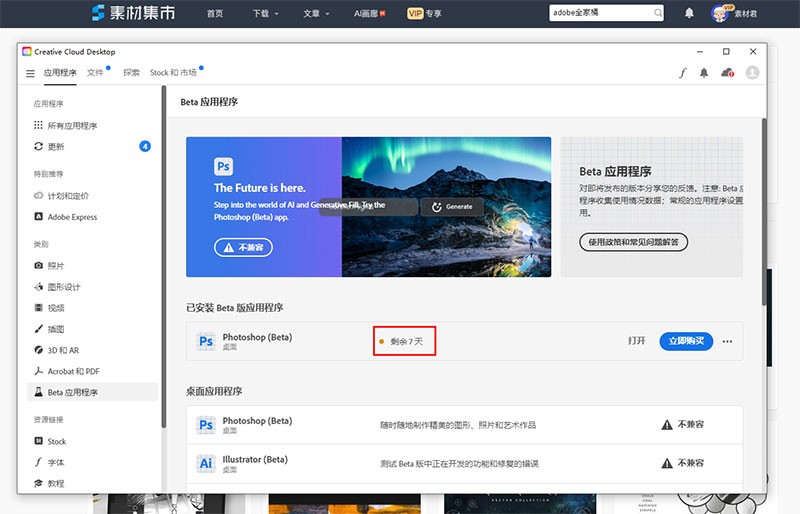Select the Photo category camera icon

(38, 265)
